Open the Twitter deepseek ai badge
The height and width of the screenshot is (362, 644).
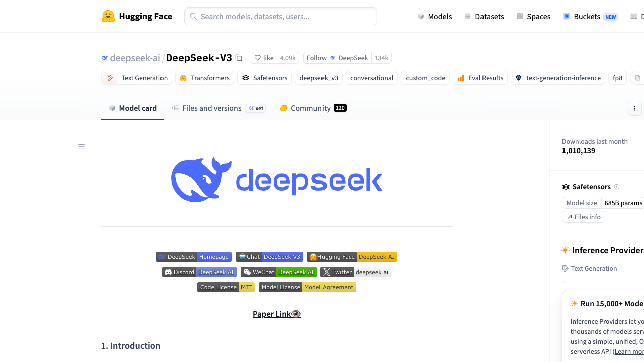[356, 272]
